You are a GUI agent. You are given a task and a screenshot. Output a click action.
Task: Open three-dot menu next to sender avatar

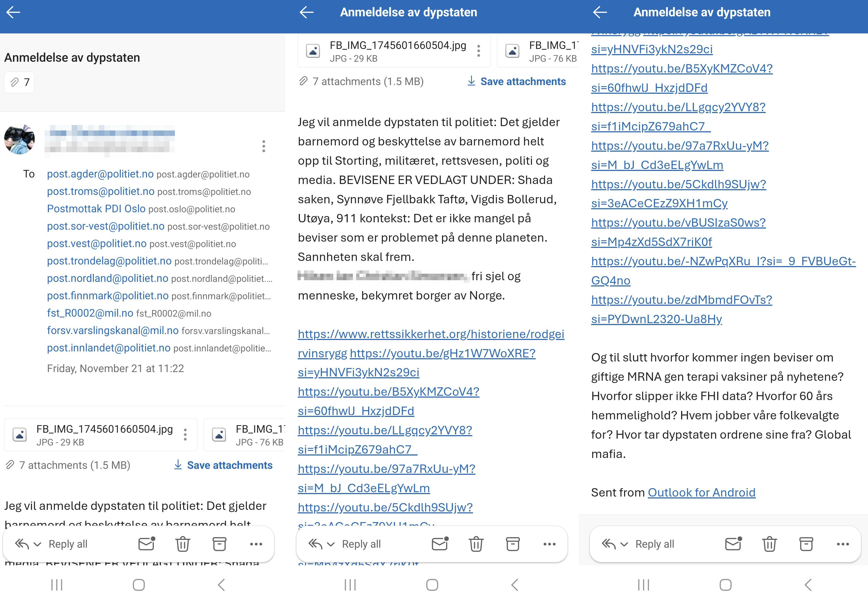[x=264, y=146]
